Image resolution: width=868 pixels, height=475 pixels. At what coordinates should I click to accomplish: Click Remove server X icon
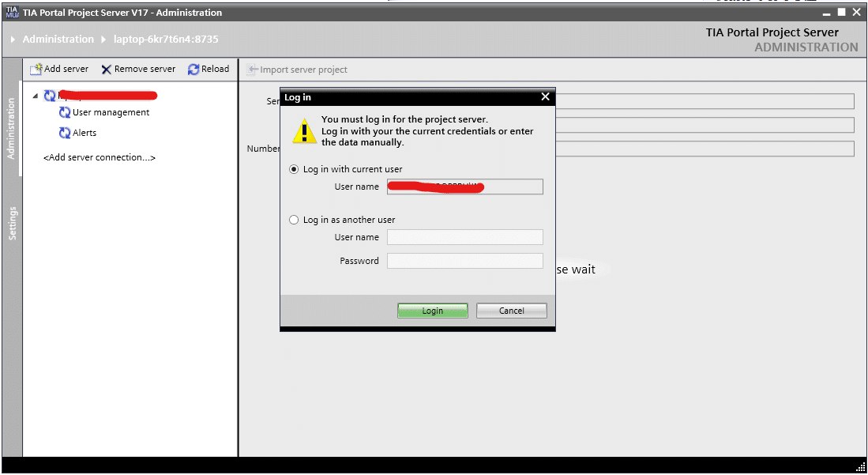(x=107, y=70)
